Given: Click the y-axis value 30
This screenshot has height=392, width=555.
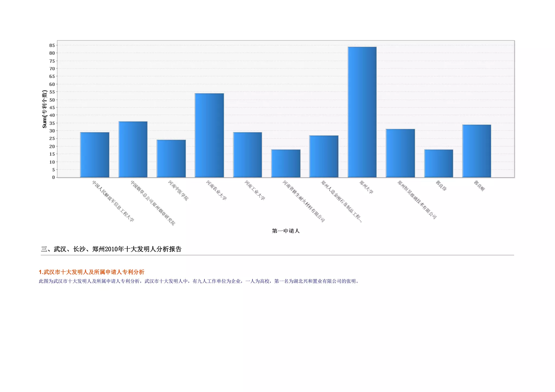Looking at the screenshot, I should coord(52,131).
